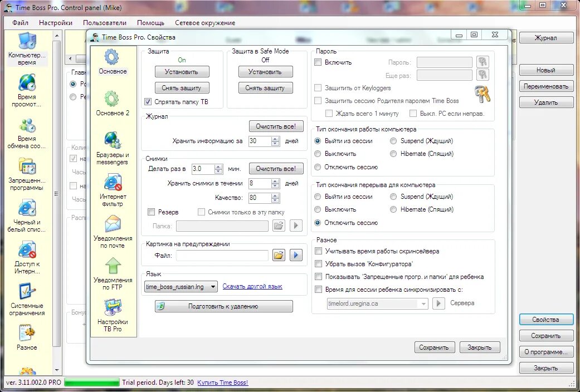Open the Сетевое окружение menu
The image size is (580, 392).
click(x=205, y=23)
